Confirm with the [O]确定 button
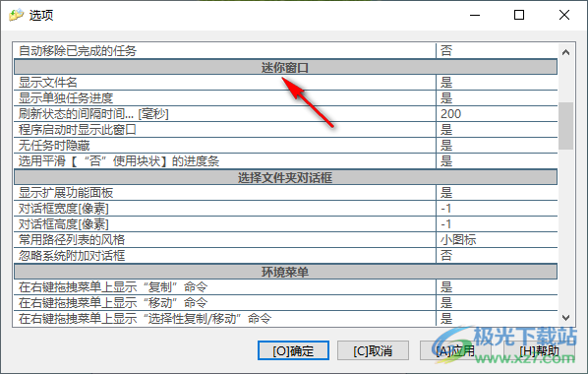Viewport: 588px width, 374px height. [293, 350]
